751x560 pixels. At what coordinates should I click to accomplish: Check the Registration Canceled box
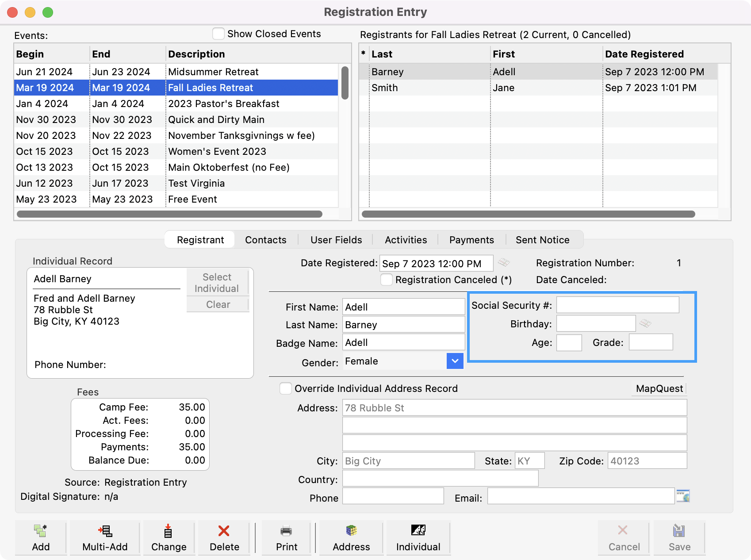(387, 280)
